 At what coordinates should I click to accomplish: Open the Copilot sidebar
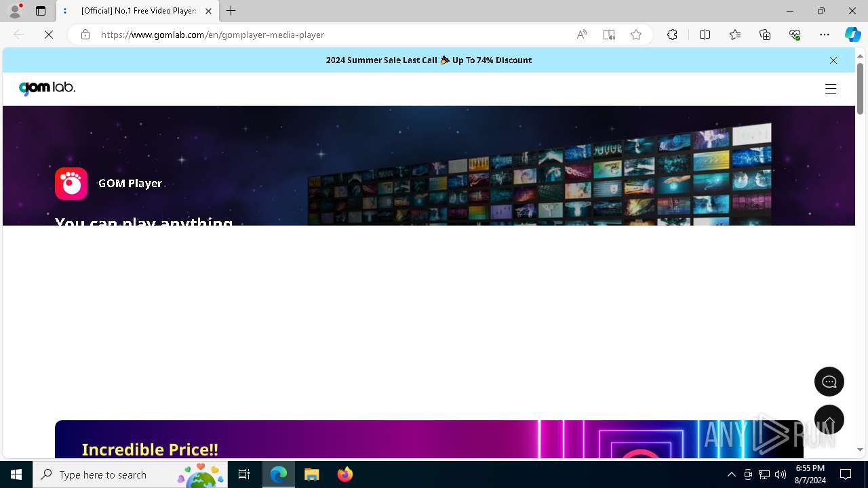[852, 35]
